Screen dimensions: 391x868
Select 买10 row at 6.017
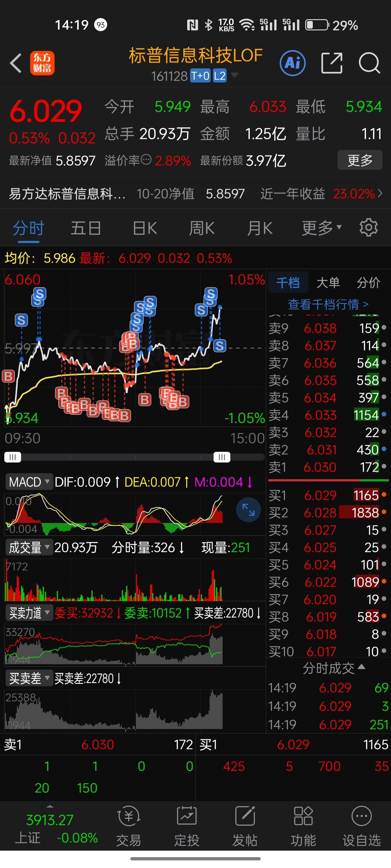[328, 651]
